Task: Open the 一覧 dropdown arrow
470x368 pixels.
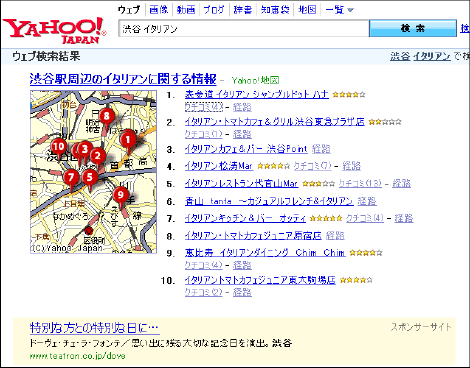Action: point(350,10)
